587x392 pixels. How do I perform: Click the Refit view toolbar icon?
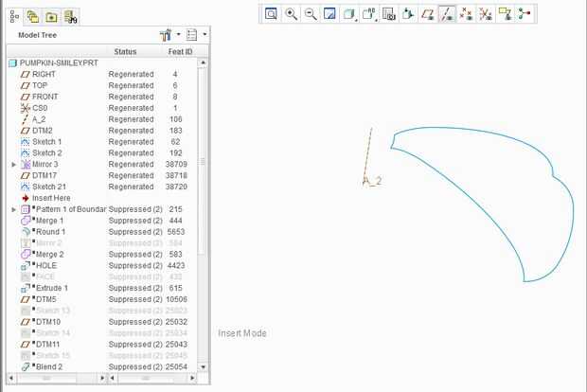271,14
